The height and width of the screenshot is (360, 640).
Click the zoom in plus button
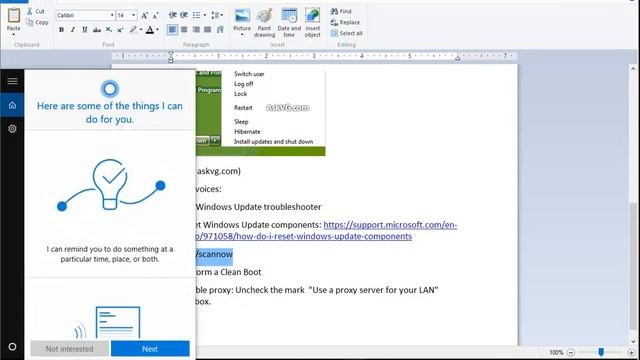tap(631, 352)
